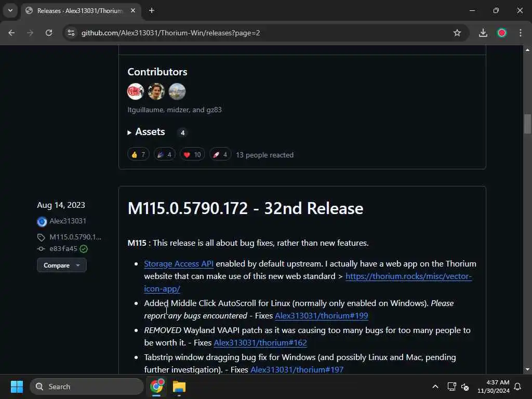Open the Windows Start menu
This screenshot has width=532, height=399.
point(17,387)
